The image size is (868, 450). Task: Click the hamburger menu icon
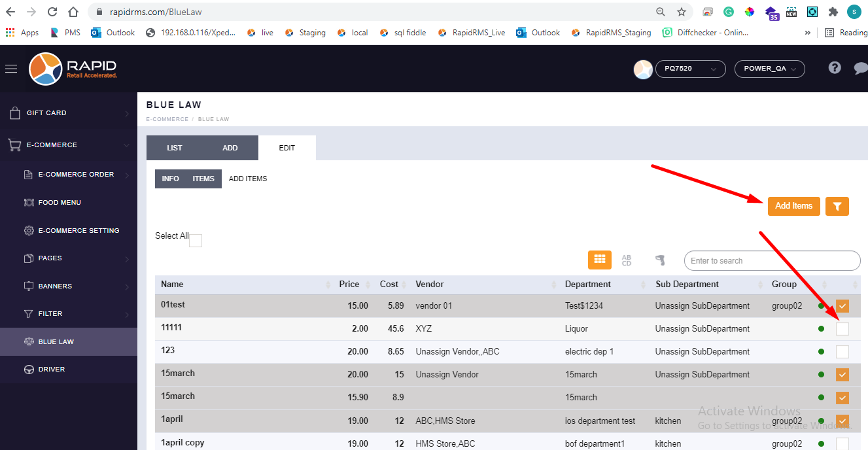tap(11, 69)
